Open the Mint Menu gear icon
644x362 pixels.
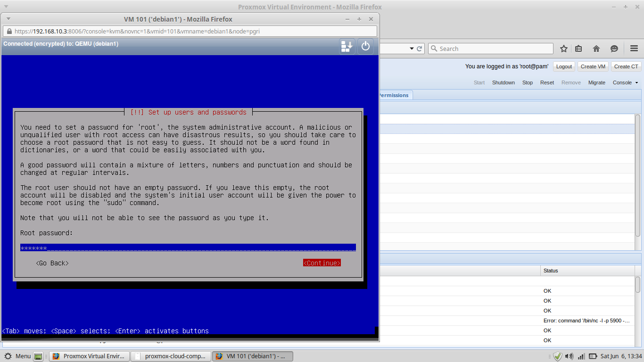[x=9, y=356]
